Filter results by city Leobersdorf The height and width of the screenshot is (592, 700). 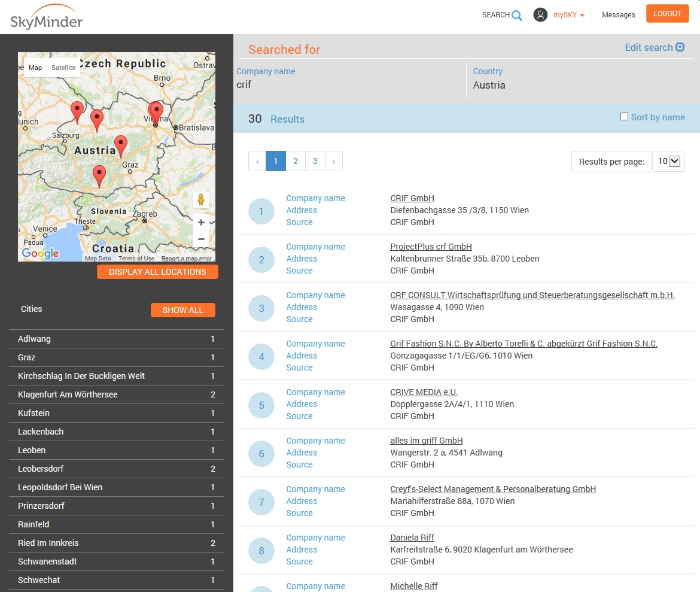(117, 469)
